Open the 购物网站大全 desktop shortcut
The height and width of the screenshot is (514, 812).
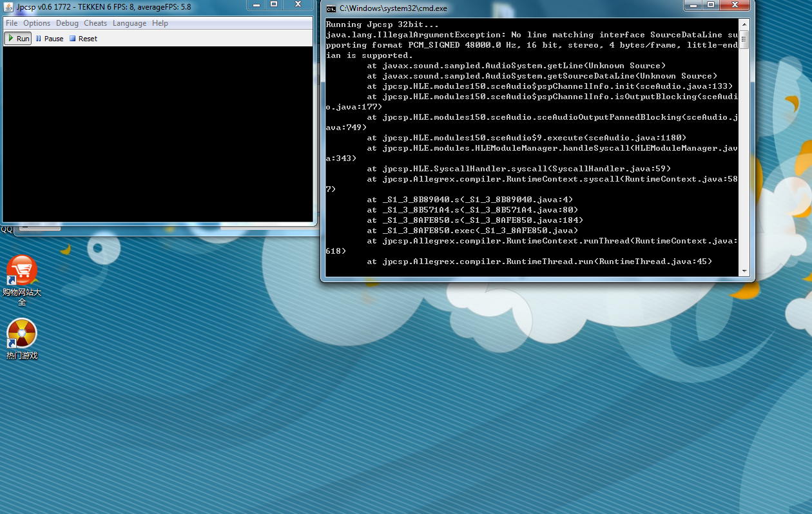(x=22, y=281)
